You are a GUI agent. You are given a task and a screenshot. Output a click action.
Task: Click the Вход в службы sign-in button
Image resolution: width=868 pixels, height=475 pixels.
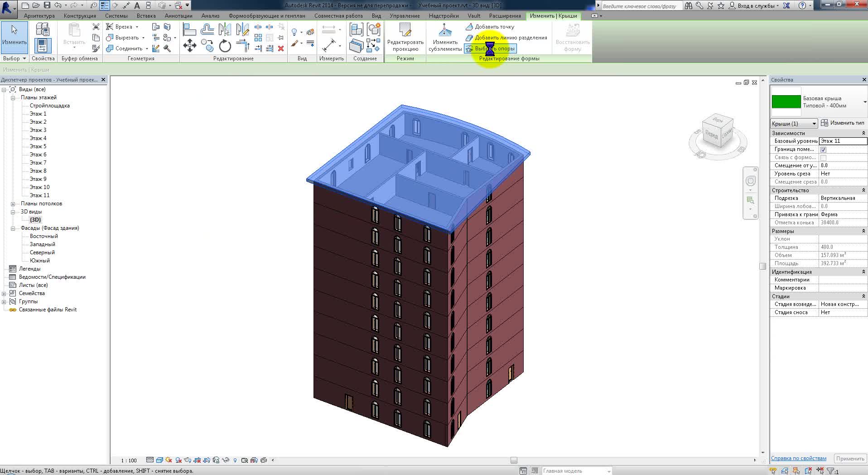[753, 5]
